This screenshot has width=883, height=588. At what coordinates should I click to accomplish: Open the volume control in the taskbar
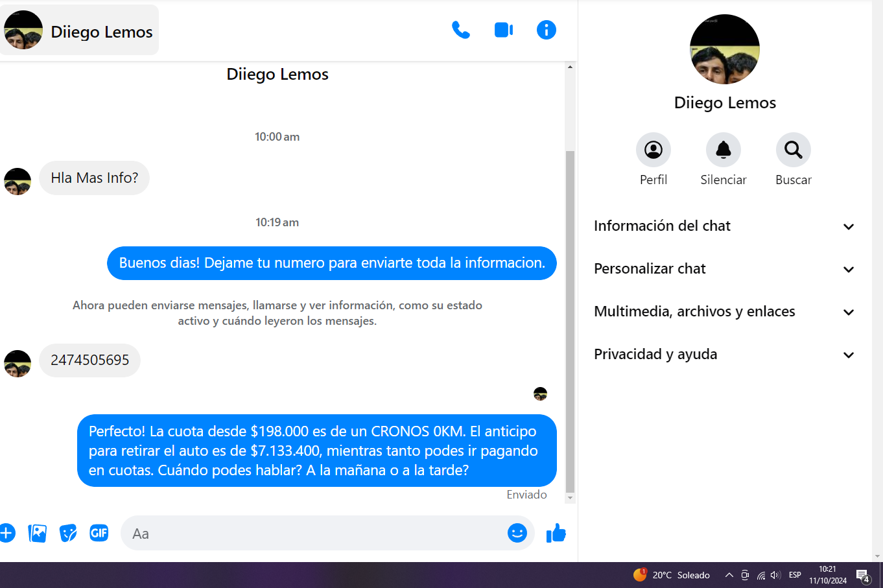[775, 575]
